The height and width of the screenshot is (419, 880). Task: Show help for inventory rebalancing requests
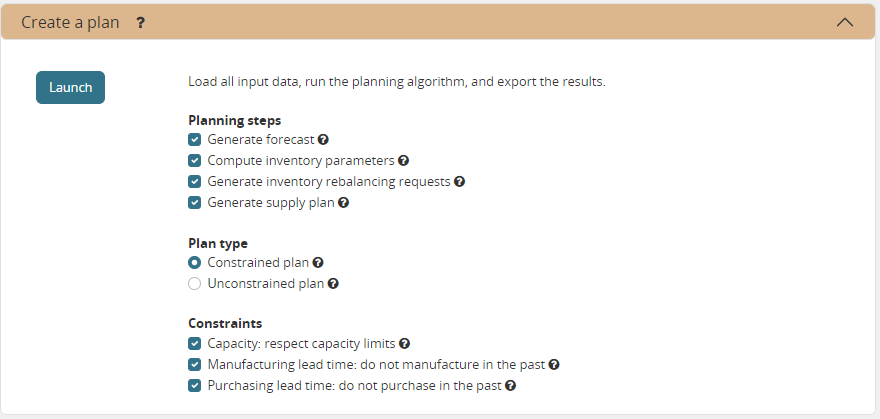[460, 182]
